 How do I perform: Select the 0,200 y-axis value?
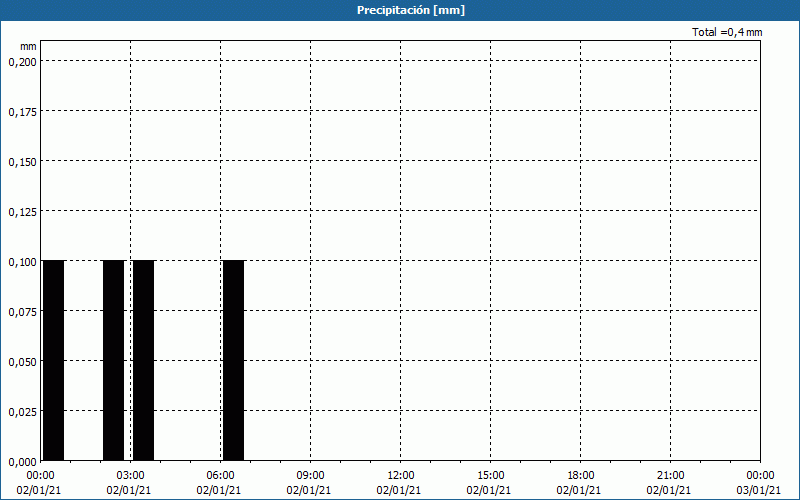pyautogui.click(x=22, y=62)
